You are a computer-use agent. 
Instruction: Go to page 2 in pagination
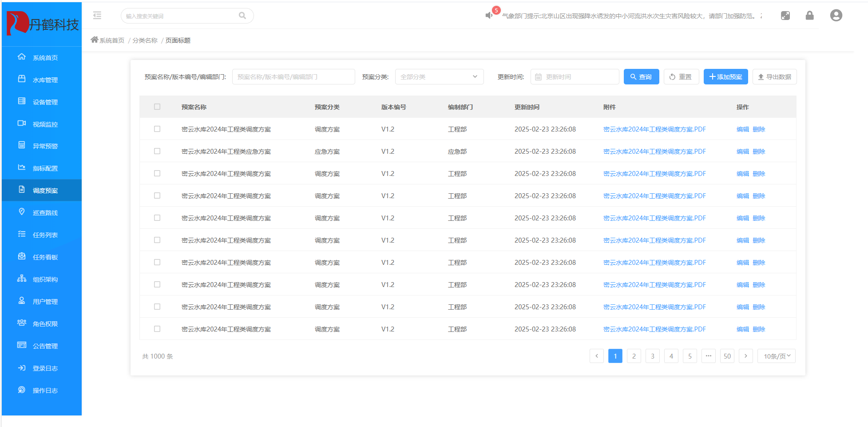[x=634, y=356]
